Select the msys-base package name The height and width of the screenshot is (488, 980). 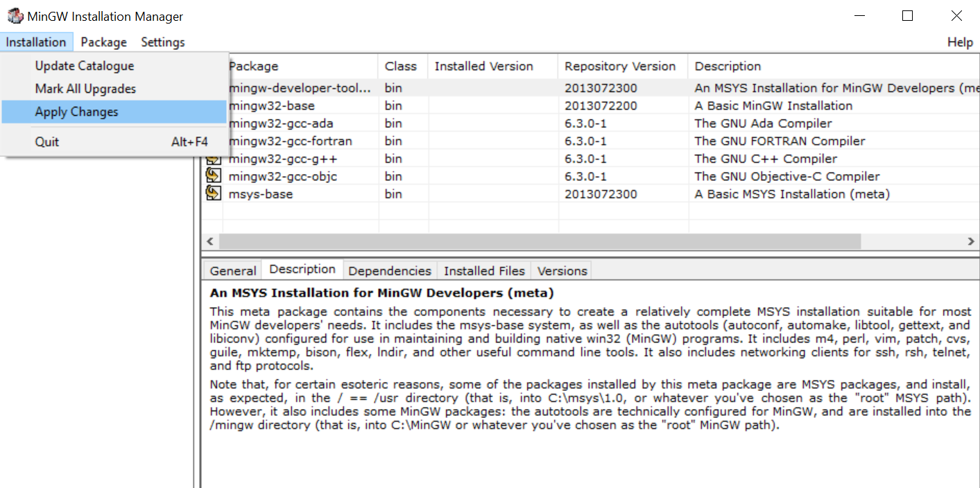(x=261, y=193)
